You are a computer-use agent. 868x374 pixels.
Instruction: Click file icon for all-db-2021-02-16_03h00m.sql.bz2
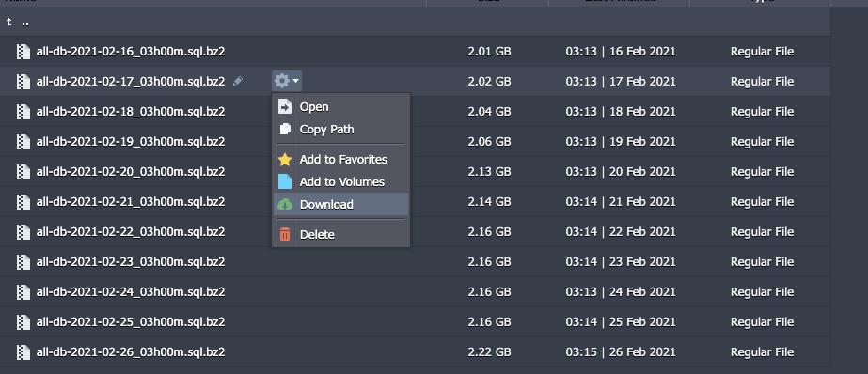(23, 52)
